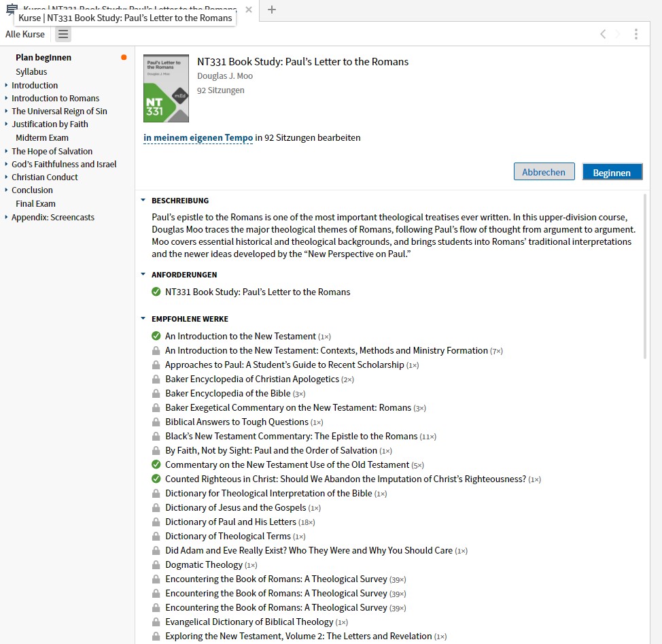Open the Final Exam entry
Screen dimensions: 662x644
[x=35, y=203]
